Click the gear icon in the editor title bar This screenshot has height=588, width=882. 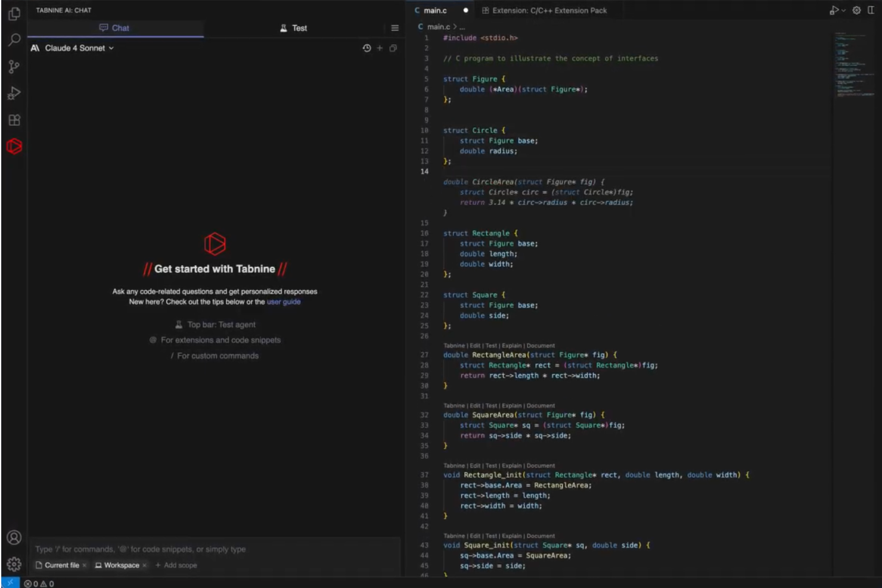click(856, 10)
